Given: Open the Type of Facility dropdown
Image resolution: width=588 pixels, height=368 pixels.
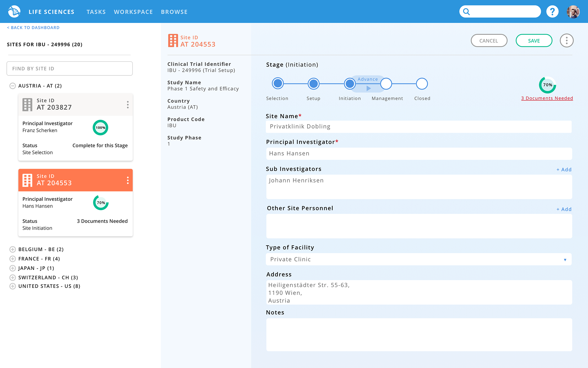Looking at the screenshot, I should pos(565,259).
